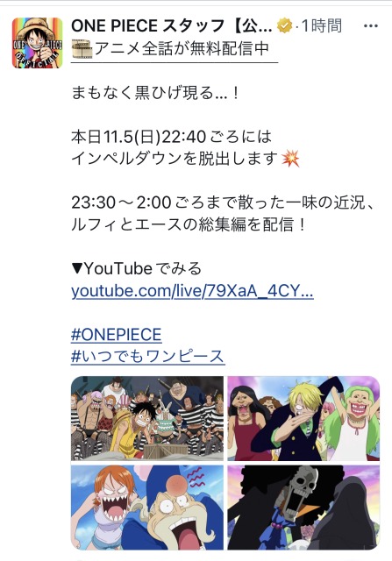392x561 pixels.
Task: Select the #いつでもワンピース hashtag
Action: (x=148, y=357)
